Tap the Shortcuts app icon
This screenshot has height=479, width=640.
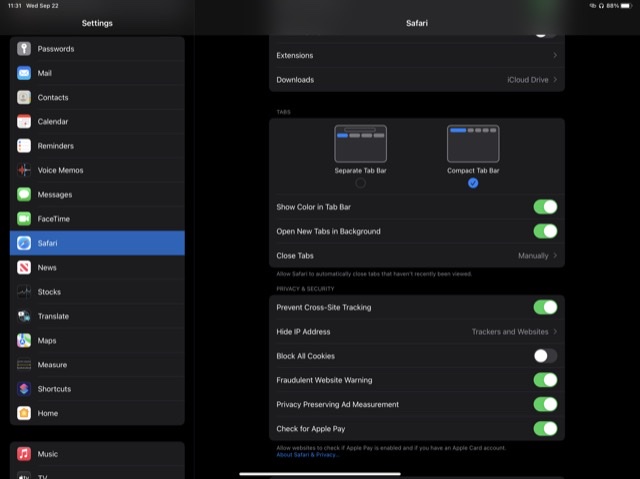[x=24, y=389]
